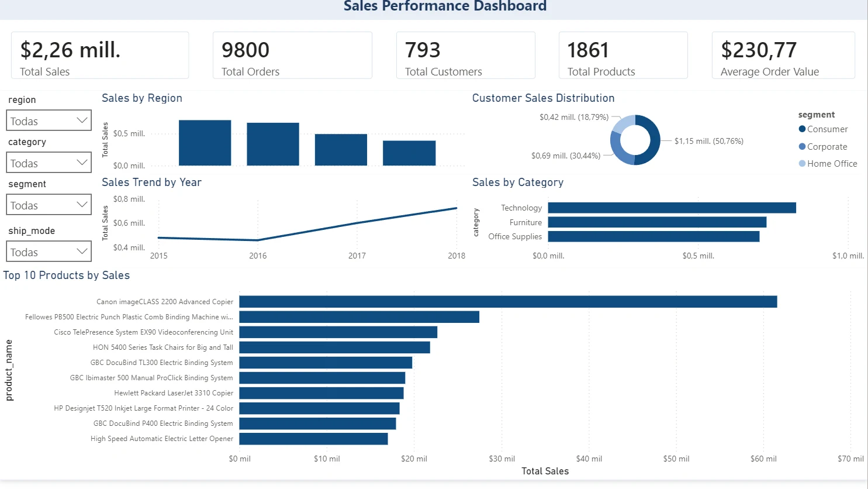
Task: Click the 2018 label on the year axis
Action: (457, 256)
